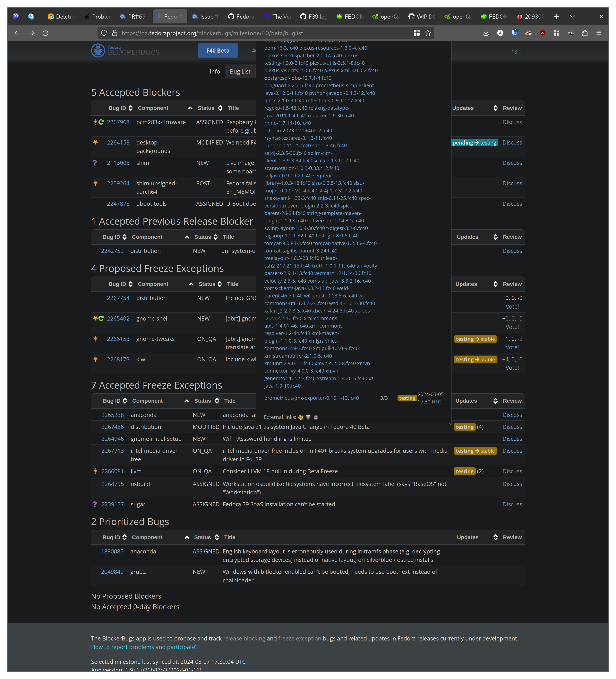Open the red external link icon in popup
Viewport: 616px width, 679px height.
click(316, 417)
